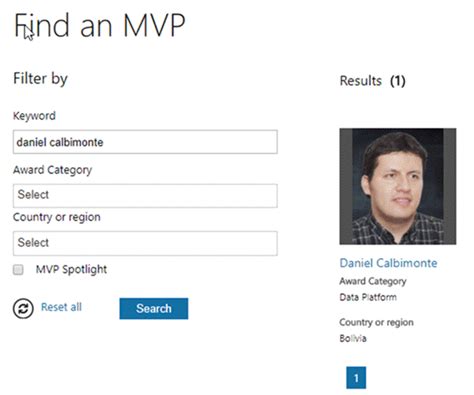Focus the Keyword input field
This screenshot has width=474, height=395.
coord(145,142)
